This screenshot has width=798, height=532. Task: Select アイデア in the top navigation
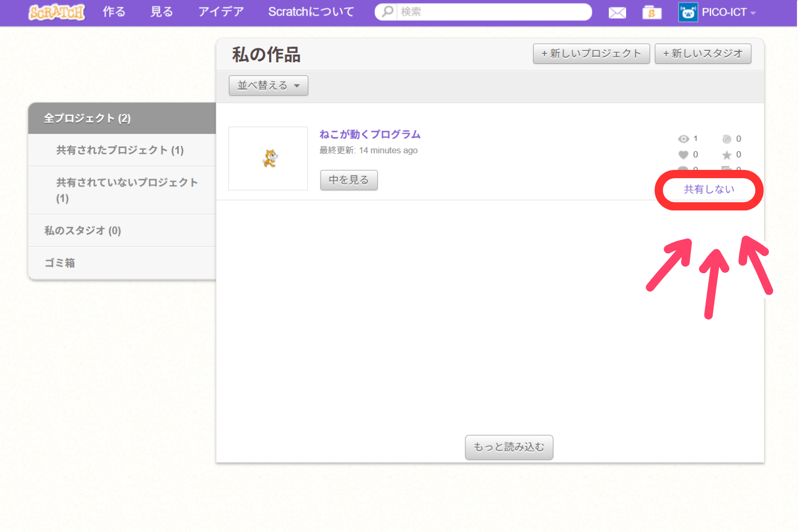(x=220, y=12)
